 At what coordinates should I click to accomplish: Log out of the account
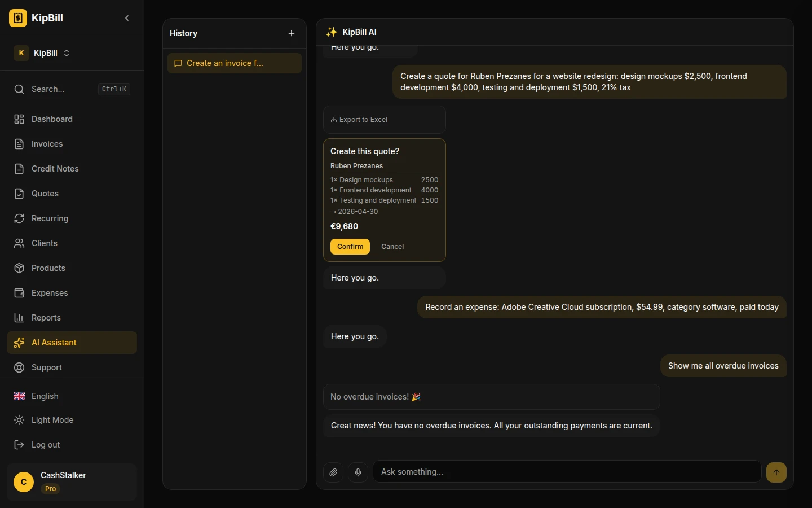[45, 445]
